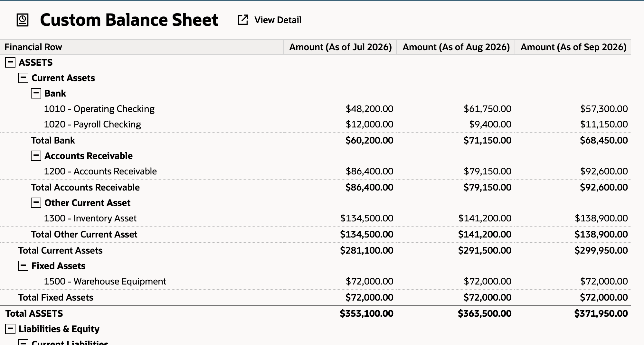Click the portlet report icon beside Custom Balance Sheet
Viewport: 644px width, 345px height.
click(23, 20)
